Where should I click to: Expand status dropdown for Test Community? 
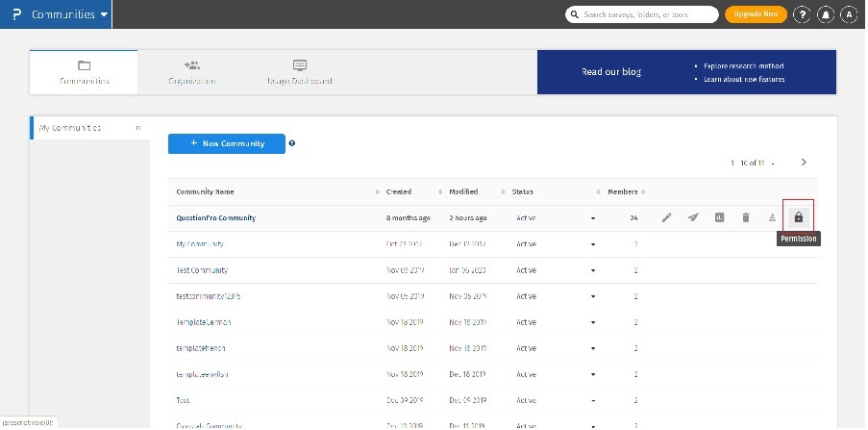(x=592, y=270)
